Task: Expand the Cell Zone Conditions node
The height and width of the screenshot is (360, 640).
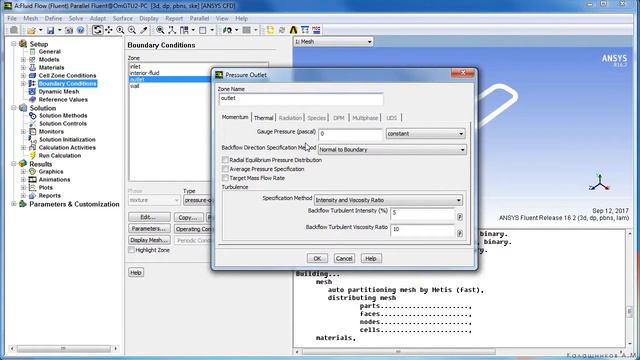Action: (23, 76)
